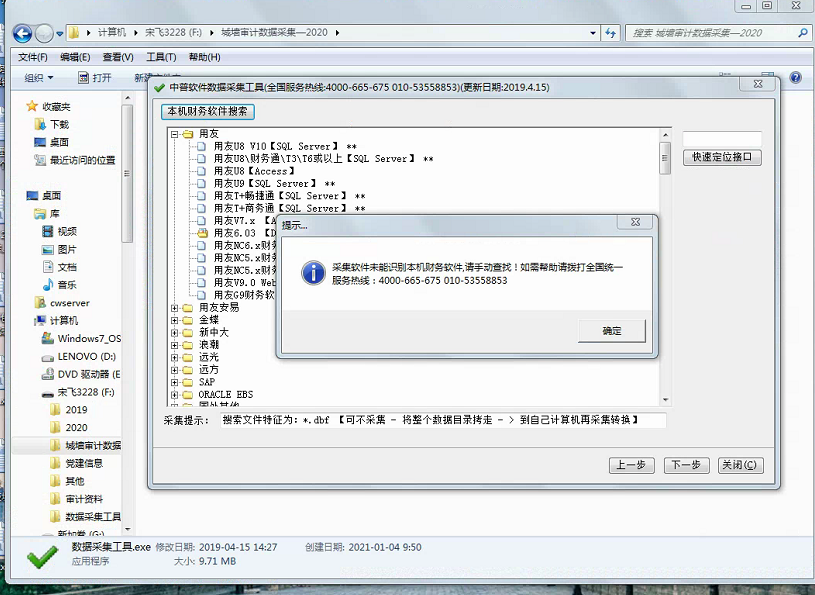This screenshot has width=815, height=595.
Task: Select 用友U8 V10【SQL Server】 entry
Action: coord(285,147)
